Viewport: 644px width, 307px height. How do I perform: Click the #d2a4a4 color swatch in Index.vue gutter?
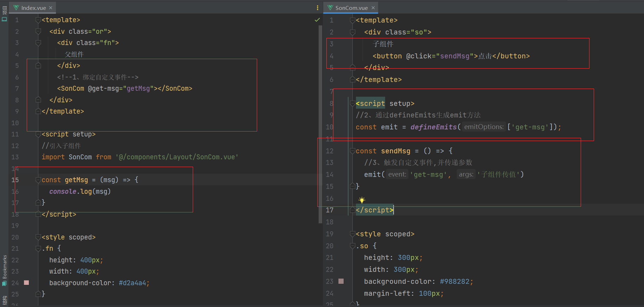[x=26, y=282]
